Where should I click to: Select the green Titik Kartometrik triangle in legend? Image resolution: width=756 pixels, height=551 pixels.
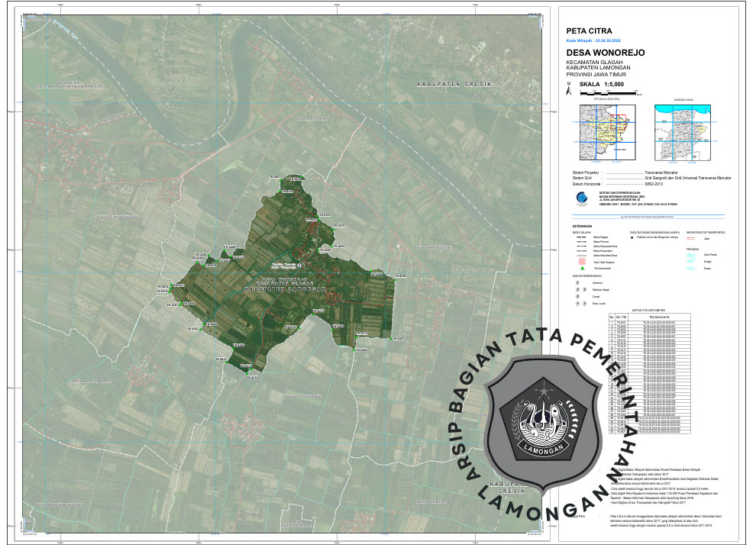click(x=582, y=268)
